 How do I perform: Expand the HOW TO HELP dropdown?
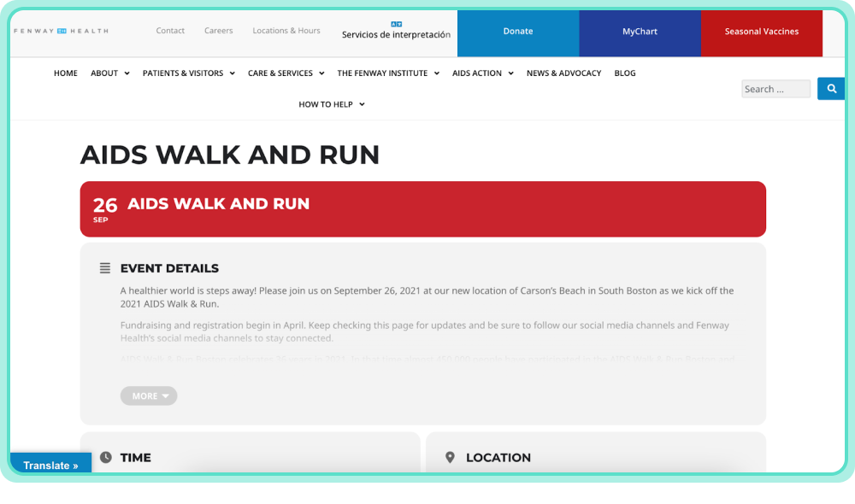tap(332, 104)
